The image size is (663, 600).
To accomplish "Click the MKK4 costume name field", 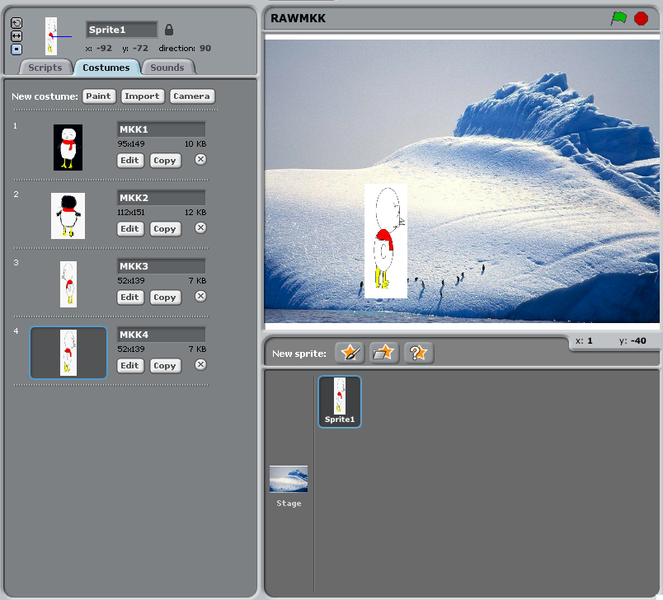I will (161, 335).
